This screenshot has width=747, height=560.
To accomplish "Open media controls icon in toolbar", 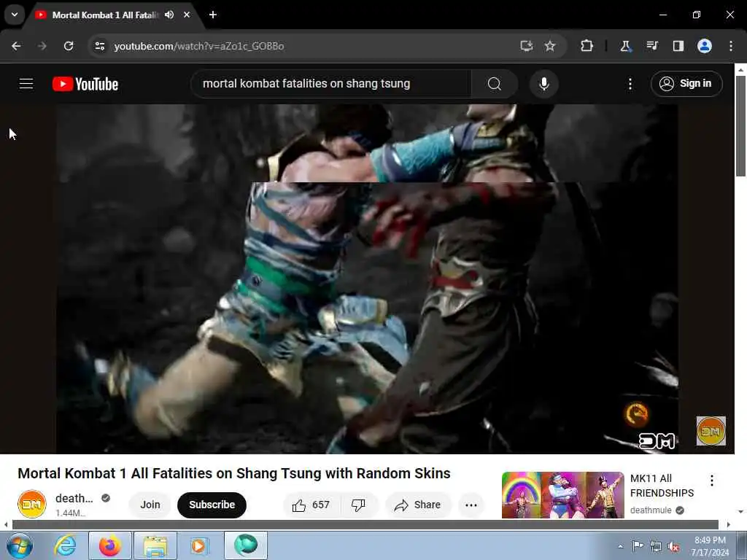I will pyautogui.click(x=651, y=46).
